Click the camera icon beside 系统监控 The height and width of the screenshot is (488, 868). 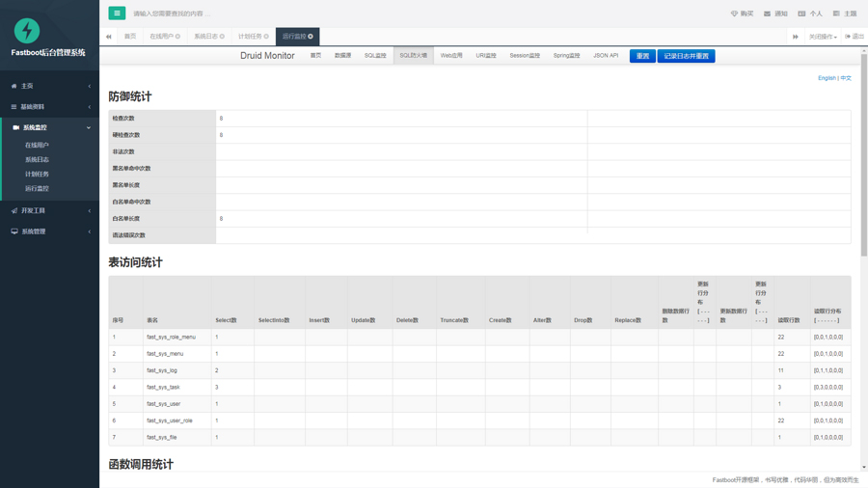pos(16,127)
